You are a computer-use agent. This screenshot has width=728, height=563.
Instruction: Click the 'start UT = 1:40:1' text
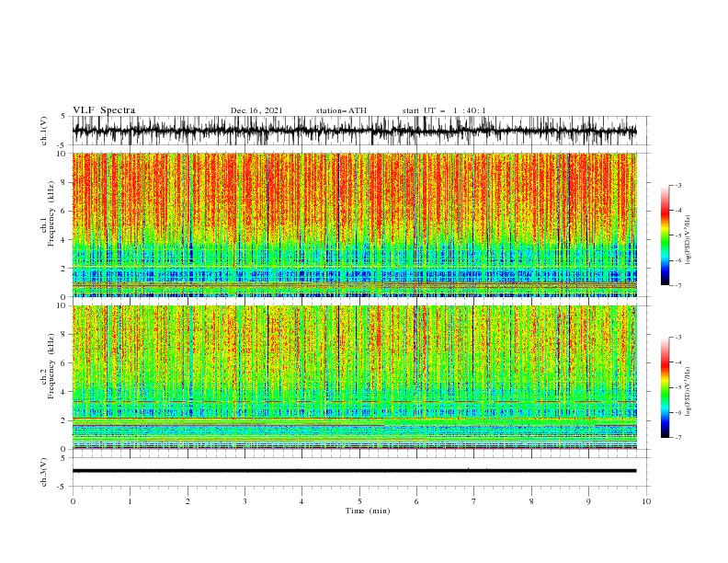click(x=444, y=110)
